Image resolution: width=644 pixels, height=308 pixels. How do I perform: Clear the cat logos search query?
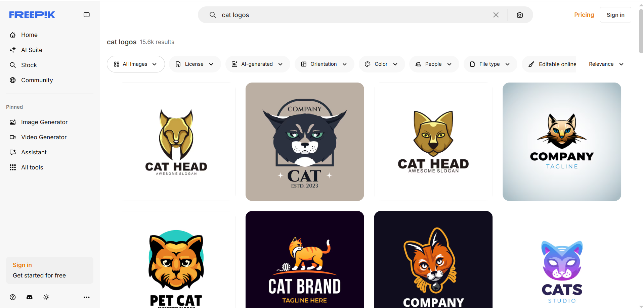(496, 15)
